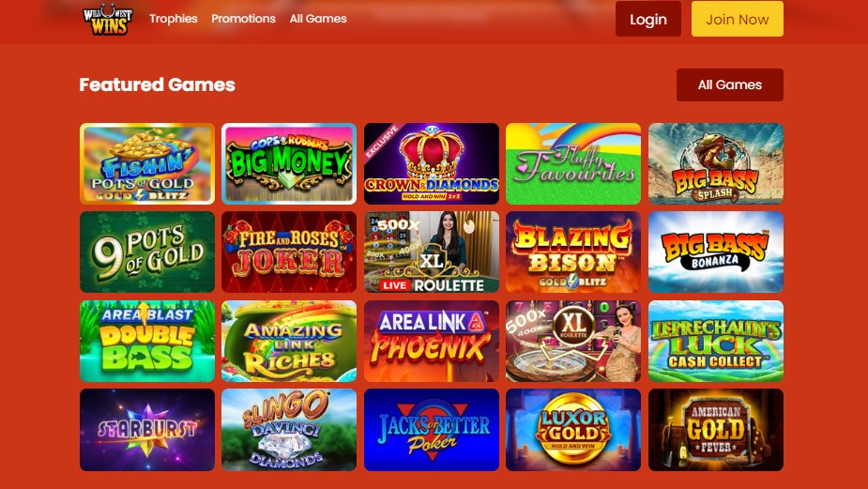
Task: Open the Trophies menu item
Action: 174,18
